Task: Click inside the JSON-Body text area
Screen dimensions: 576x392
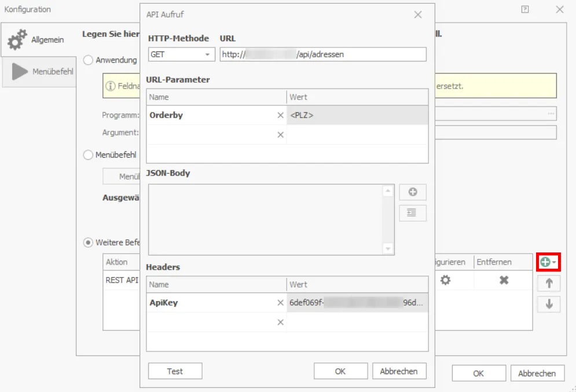Action: click(266, 219)
